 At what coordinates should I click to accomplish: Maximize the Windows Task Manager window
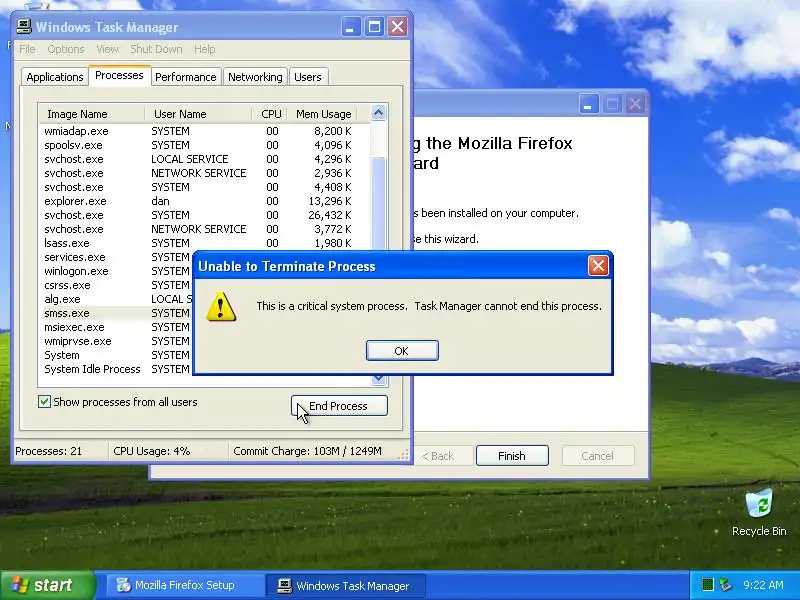tap(374, 27)
